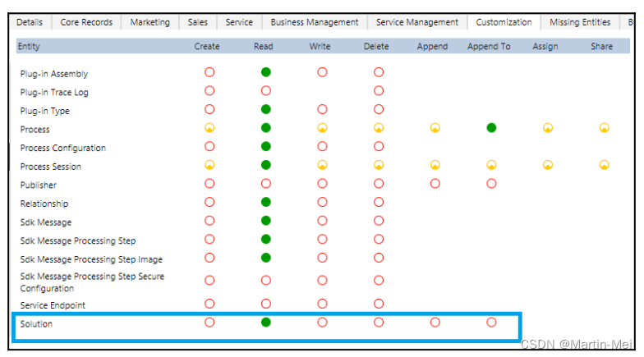The width and height of the screenshot is (644, 357).
Task: Toggle Delete privilege for Plug-in Assembly
Action: coord(379,72)
